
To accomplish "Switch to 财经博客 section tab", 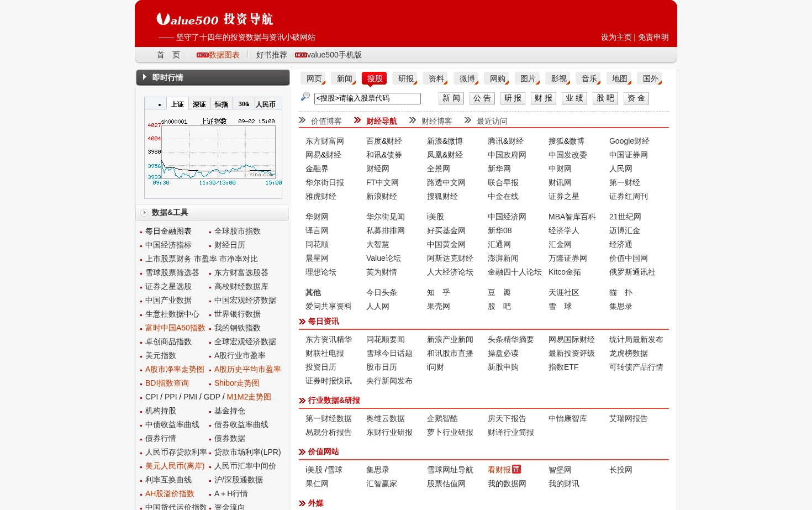I will point(437,121).
